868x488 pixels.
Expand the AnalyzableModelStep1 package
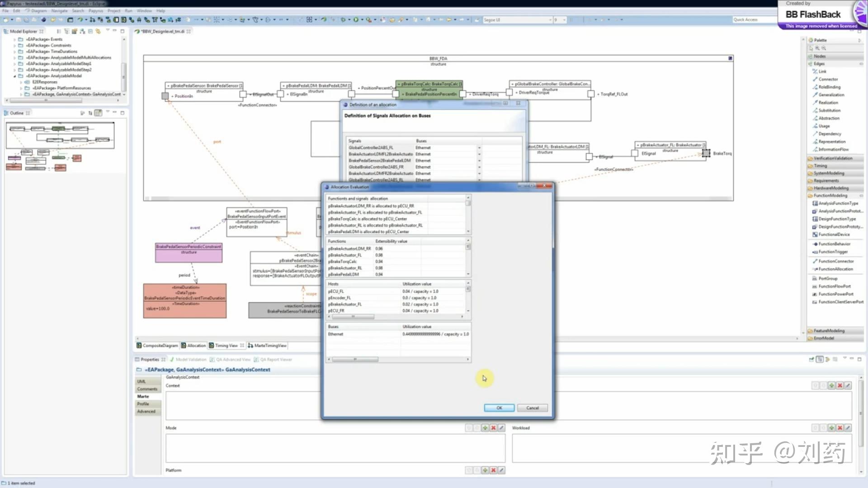tap(15, 64)
